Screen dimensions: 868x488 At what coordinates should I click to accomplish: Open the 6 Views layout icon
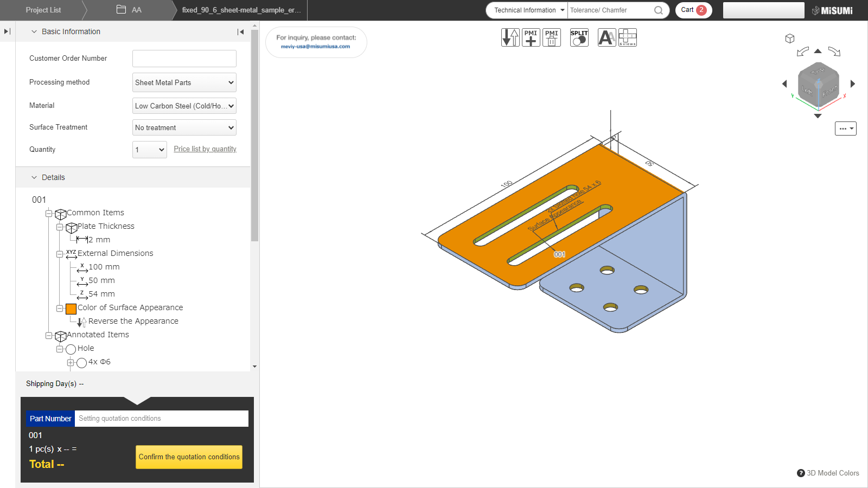[x=627, y=37]
